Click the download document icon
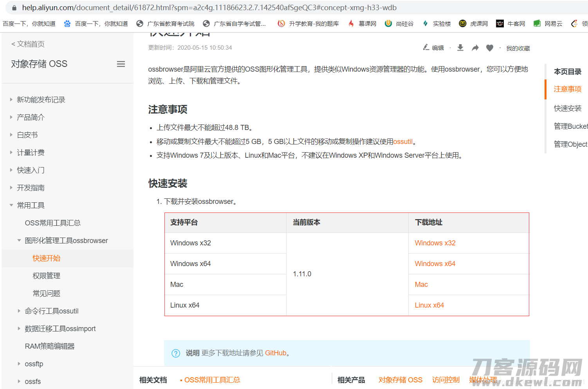 pos(460,48)
